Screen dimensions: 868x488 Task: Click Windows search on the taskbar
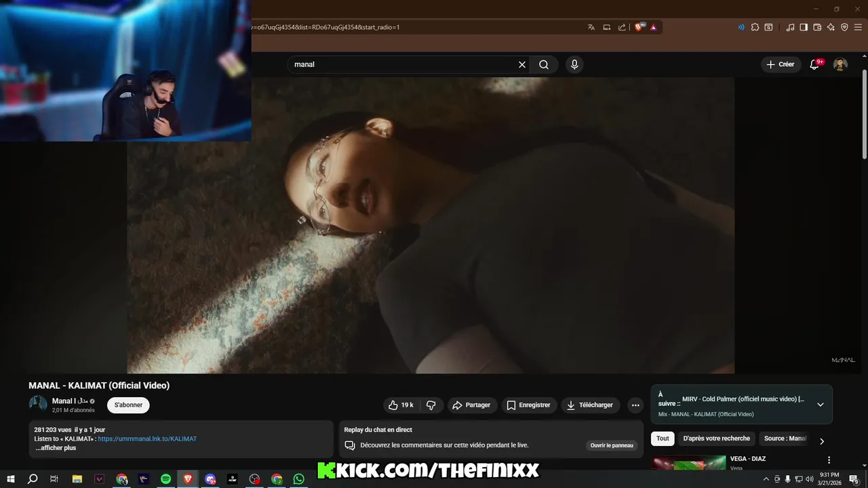(x=33, y=479)
